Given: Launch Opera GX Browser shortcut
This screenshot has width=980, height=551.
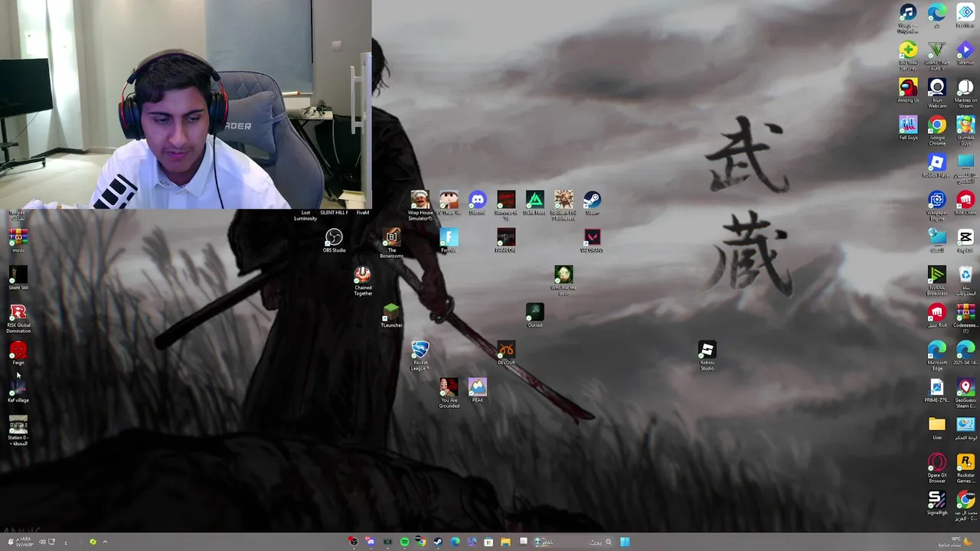Looking at the screenshot, I should [x=937, y=468].
